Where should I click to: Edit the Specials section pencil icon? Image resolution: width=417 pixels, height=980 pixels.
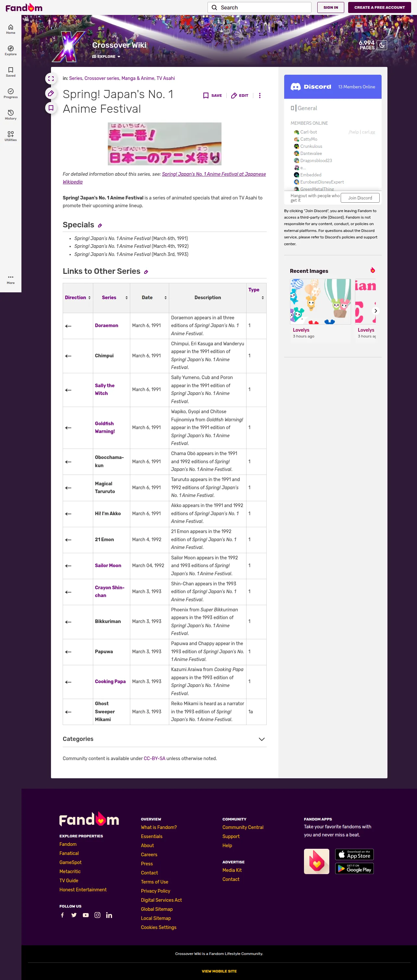100,226
